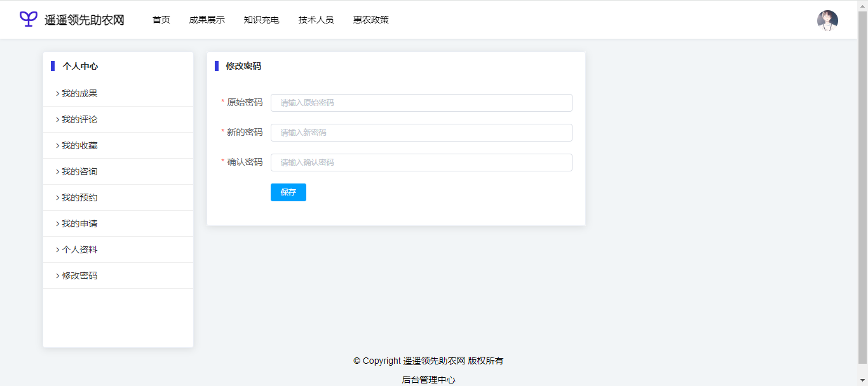Navigate to 惠农政策 menu item
Image resolution: width=868 pixels, height=386 pixels.
[371, 20]
